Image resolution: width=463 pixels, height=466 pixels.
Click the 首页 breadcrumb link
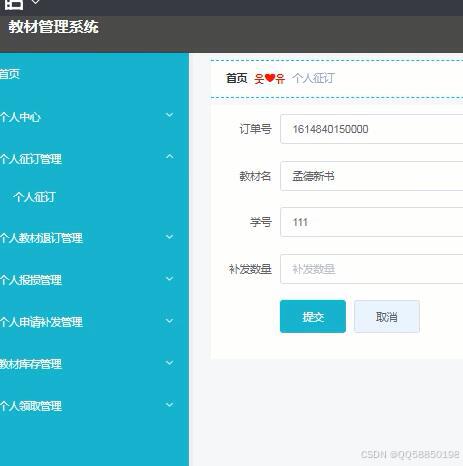pos(237,78)
